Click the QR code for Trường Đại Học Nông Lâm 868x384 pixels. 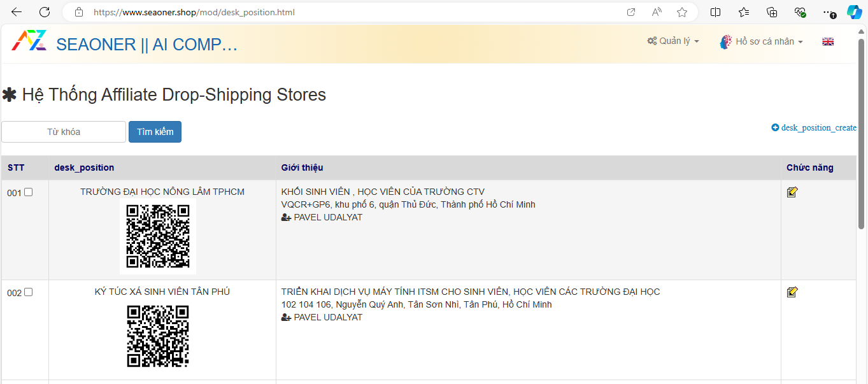pyautogui.click(x=158, y=236)
